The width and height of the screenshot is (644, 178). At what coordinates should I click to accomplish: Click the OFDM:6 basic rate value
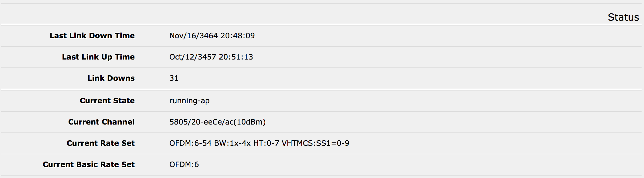tap(184, 165)
